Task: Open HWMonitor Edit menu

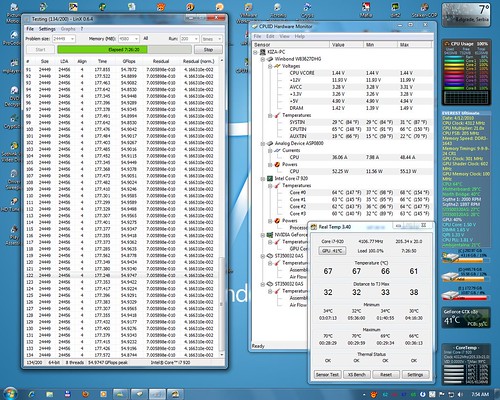Action: point(270,36)
